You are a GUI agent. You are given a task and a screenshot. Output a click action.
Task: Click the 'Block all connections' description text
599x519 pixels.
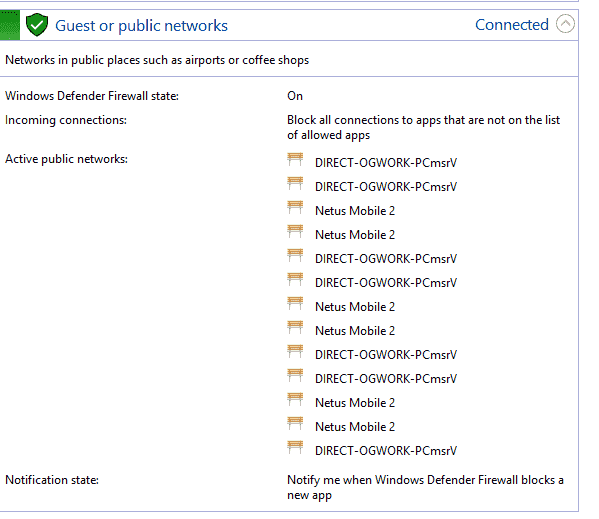tap(423, 128)
